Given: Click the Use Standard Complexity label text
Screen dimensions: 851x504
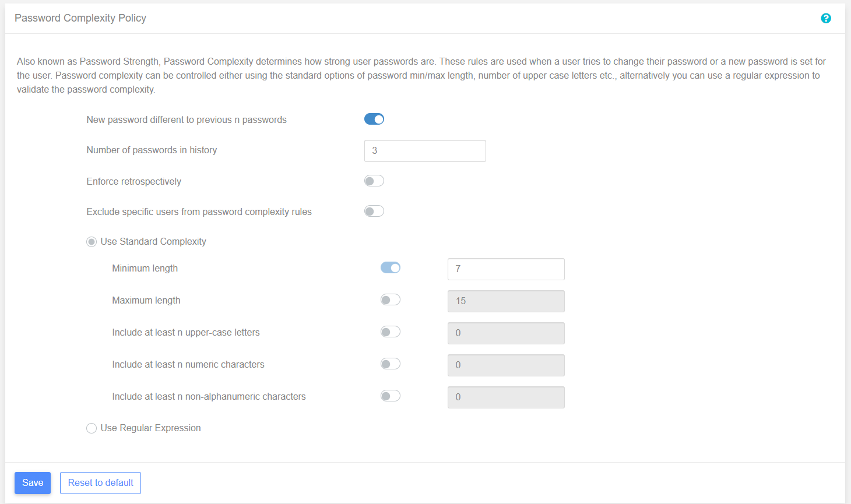Looking at the screenshot, I should click(x=153, y=242).
